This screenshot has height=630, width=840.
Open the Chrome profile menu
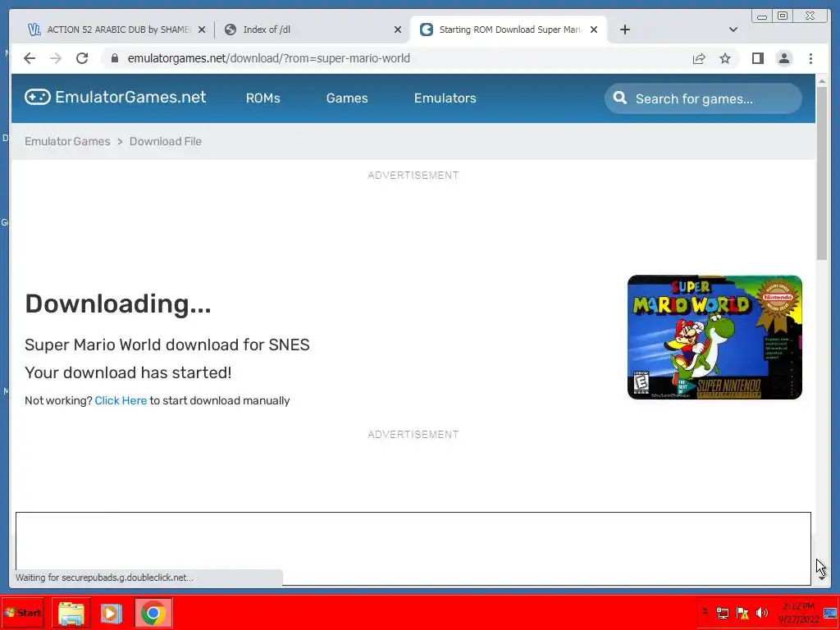click(783, 58)
